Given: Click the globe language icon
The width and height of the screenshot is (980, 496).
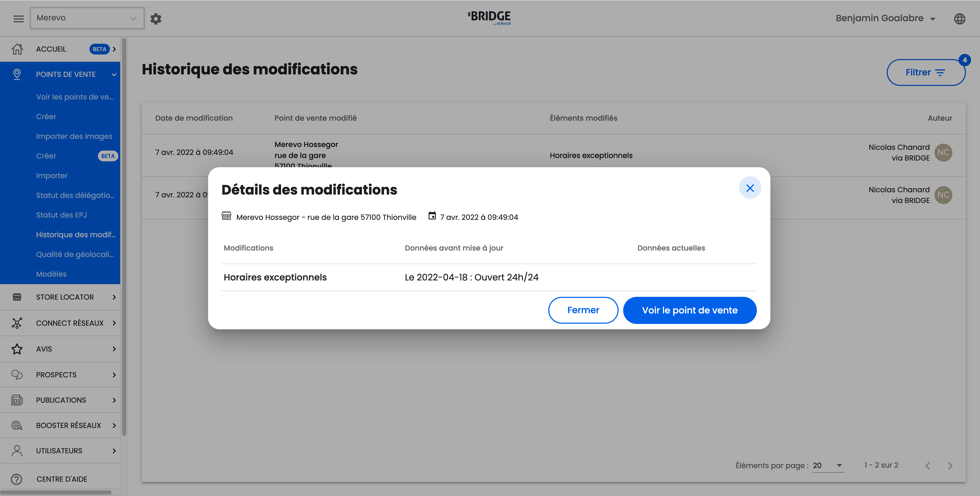Looking at the screenshot, I should coord(960,19).
